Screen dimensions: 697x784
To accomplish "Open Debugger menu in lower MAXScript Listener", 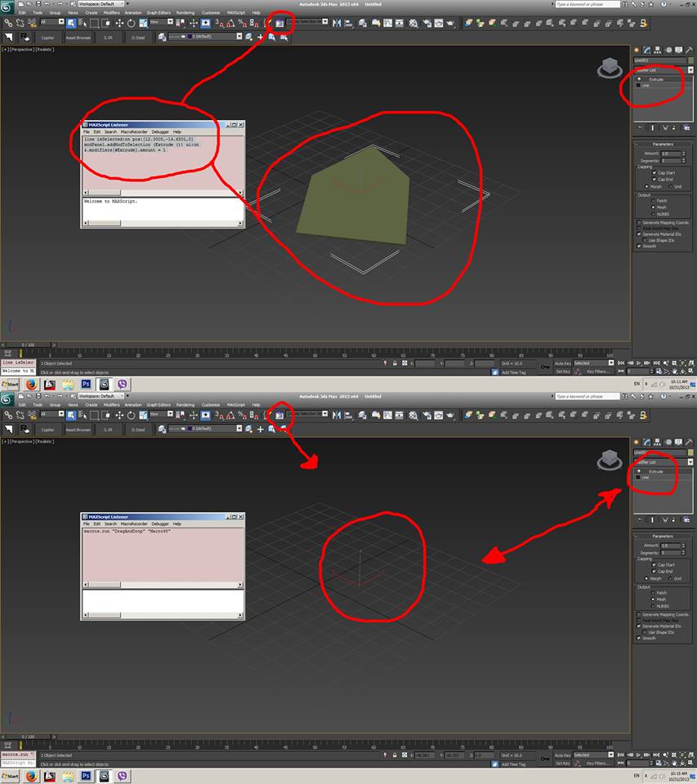I will point(160,523).
